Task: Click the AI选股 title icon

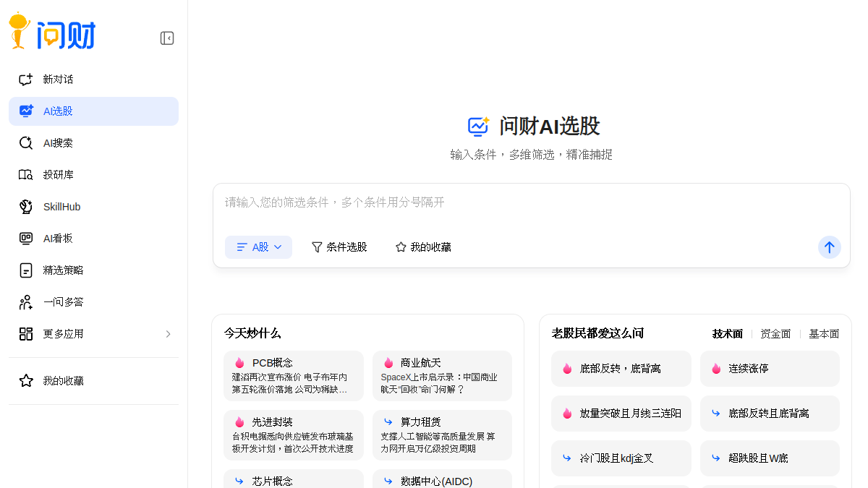Action: pyautogui.click(x=479, y=127)
